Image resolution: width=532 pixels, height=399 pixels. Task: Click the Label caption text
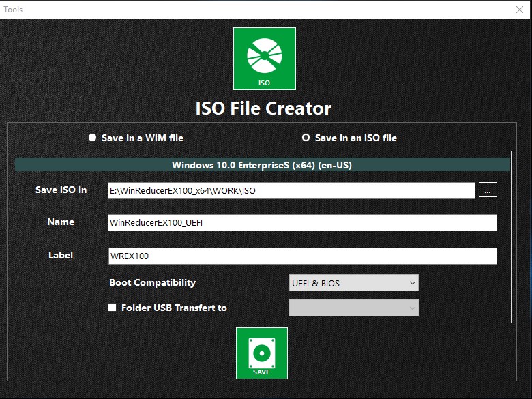coord(61,255)
